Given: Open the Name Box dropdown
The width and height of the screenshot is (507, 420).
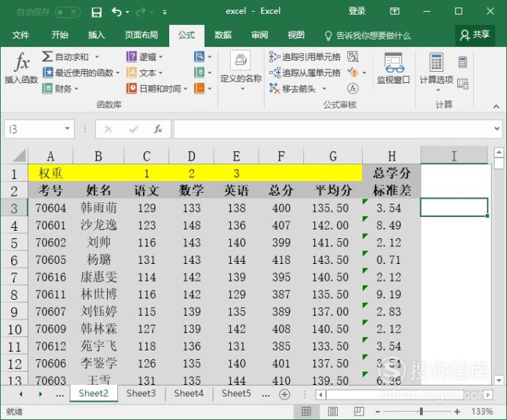Looking at the screenshot, I should click(x=67, y=128).
